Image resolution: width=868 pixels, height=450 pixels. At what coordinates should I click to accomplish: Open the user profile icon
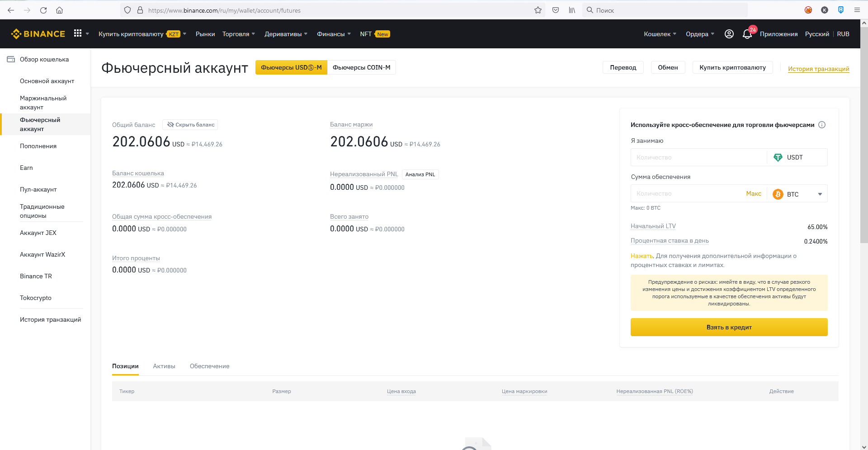tap(729, 34)
